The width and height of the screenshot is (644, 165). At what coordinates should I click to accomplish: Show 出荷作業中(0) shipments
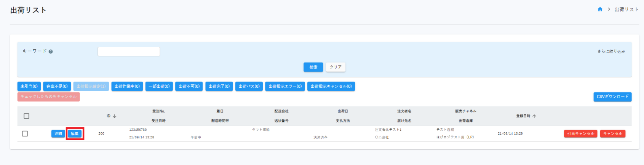[x=127, y=87]
